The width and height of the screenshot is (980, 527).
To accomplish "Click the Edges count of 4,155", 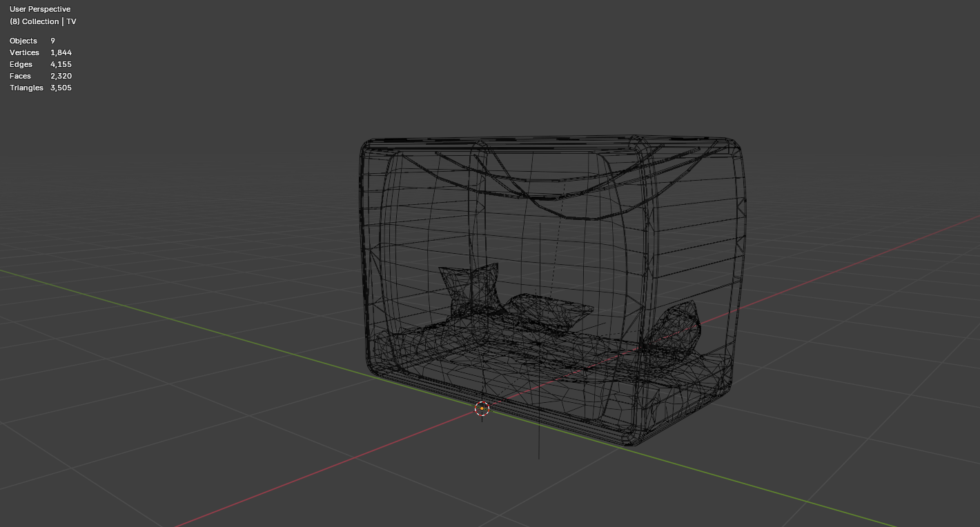I will 61,64.
